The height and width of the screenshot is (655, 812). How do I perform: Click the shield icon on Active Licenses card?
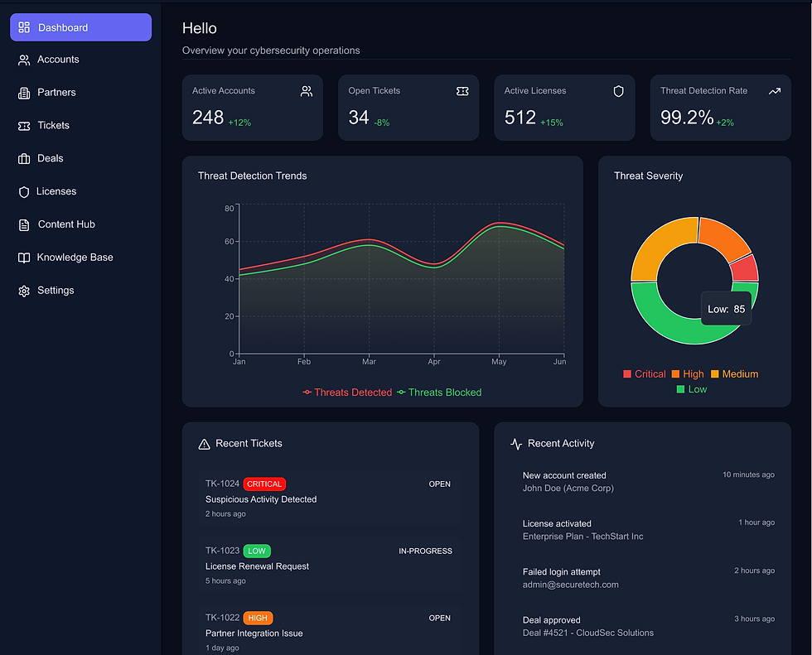pyautogui.click(x=618, y=92)
